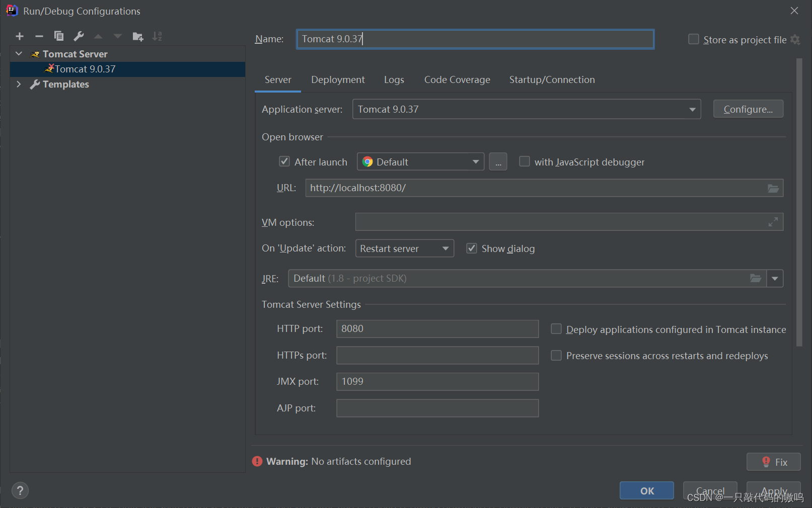Click the HTTPs port field
The height and width of the screenshot is (508, 812).
tap(437, 356)
